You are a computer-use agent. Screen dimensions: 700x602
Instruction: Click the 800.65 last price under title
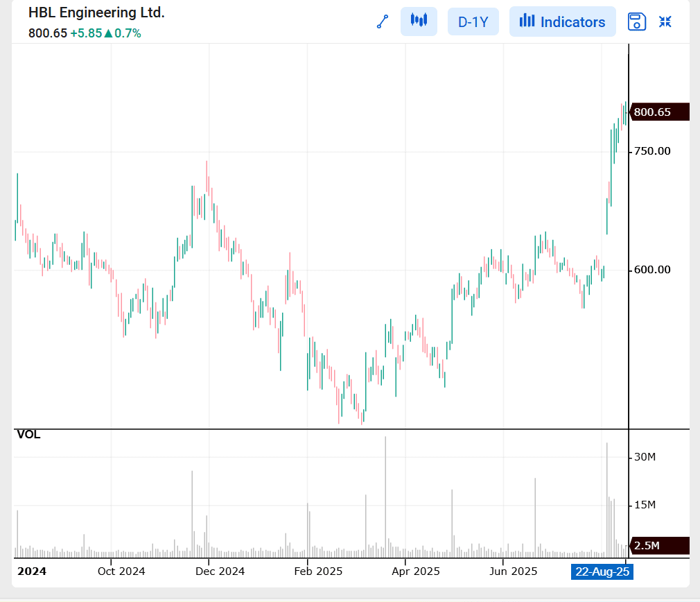48,33
